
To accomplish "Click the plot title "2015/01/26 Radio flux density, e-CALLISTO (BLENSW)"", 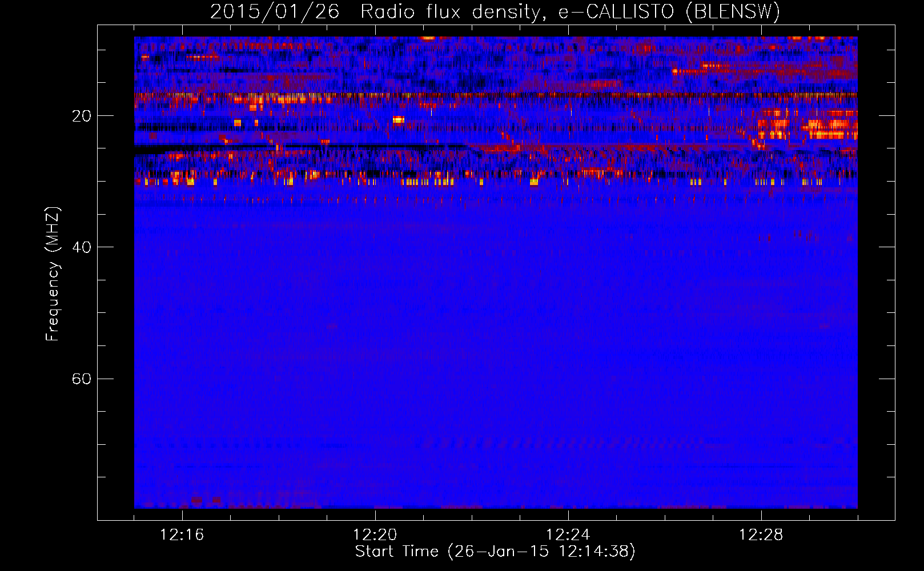I will tap(495, 12).
